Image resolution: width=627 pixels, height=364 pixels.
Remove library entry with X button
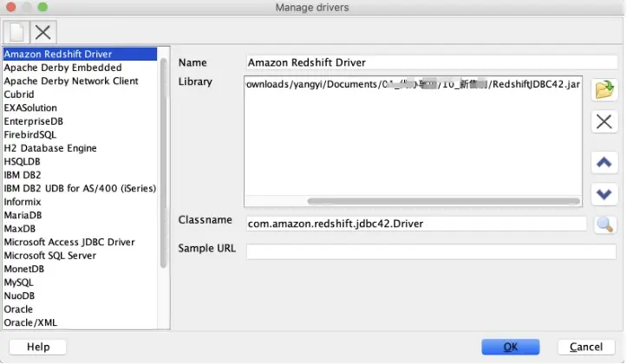(x=604, y=122)
